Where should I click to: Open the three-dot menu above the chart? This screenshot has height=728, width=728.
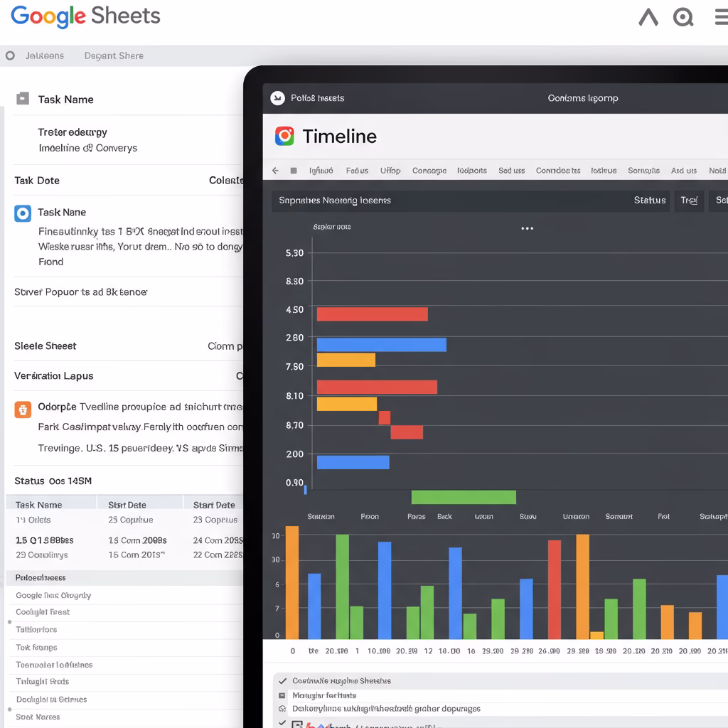527,228
